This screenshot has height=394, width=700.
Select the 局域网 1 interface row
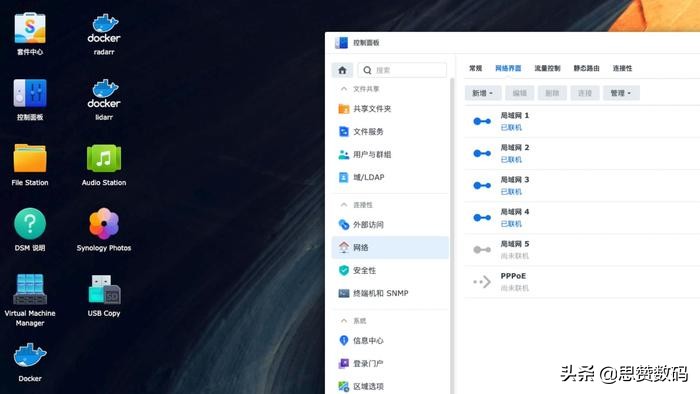point(582,121)
